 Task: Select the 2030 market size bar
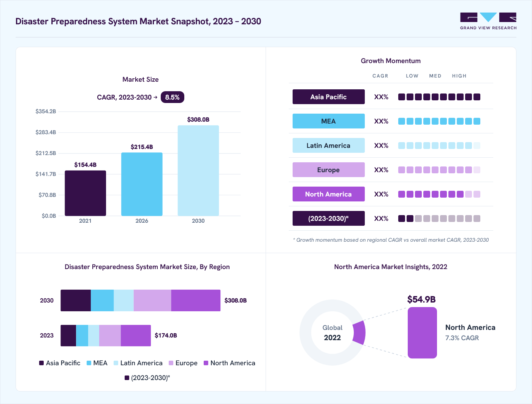tap(198, 171)
